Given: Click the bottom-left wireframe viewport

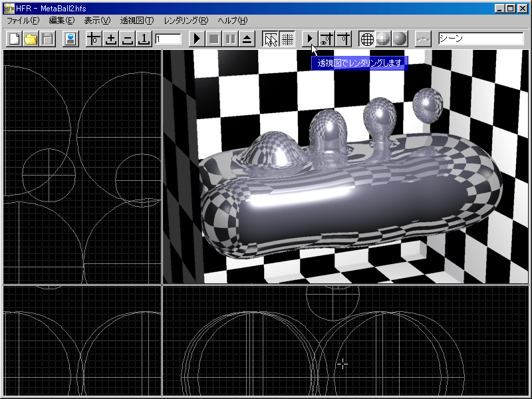Looking at the screenshot, I should tap(82, 340).
